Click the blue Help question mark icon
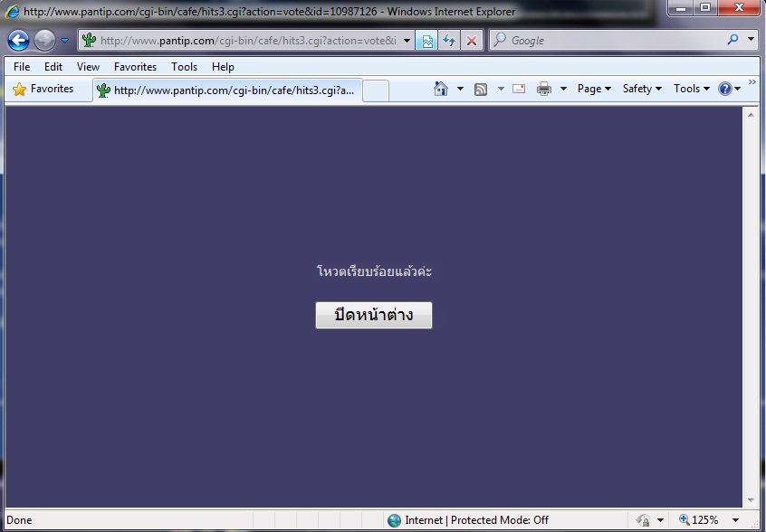766x532 pixels. (725, 89)
